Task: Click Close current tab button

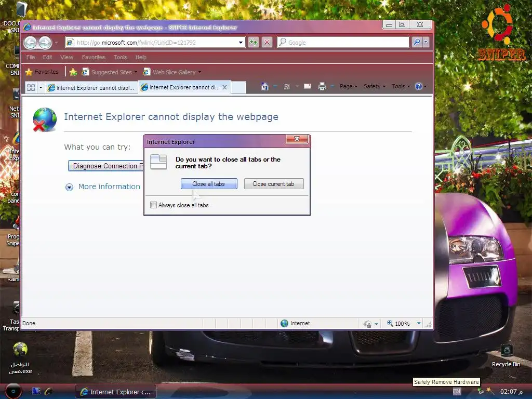Action: [273, 183]
